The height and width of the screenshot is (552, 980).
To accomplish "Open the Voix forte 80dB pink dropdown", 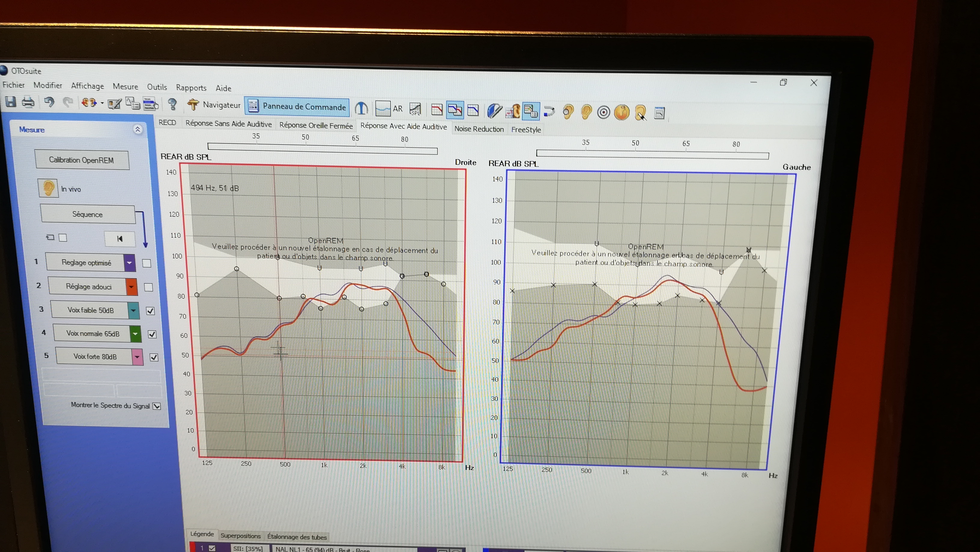I will pyautogui.click(x=137, y=357).
